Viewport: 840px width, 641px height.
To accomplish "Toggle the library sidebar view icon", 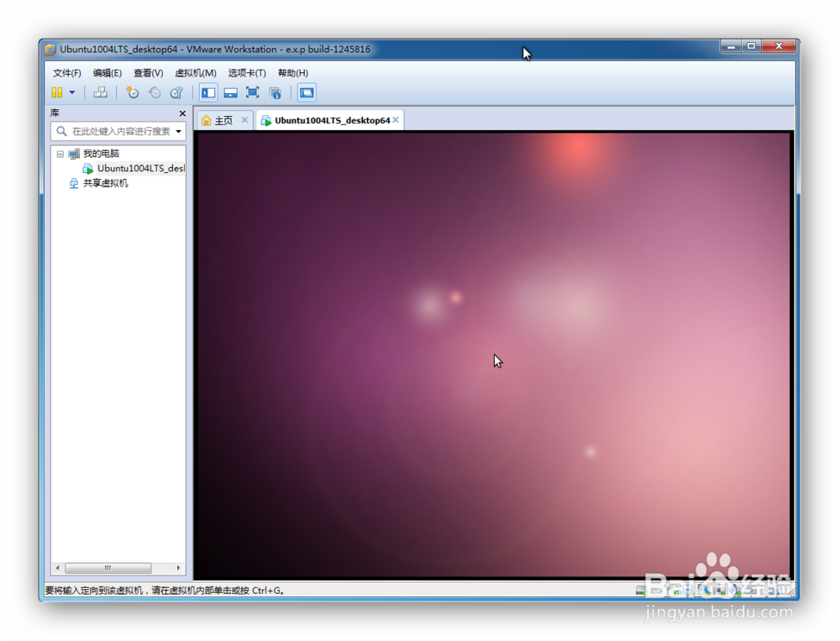I will [208, 92].
